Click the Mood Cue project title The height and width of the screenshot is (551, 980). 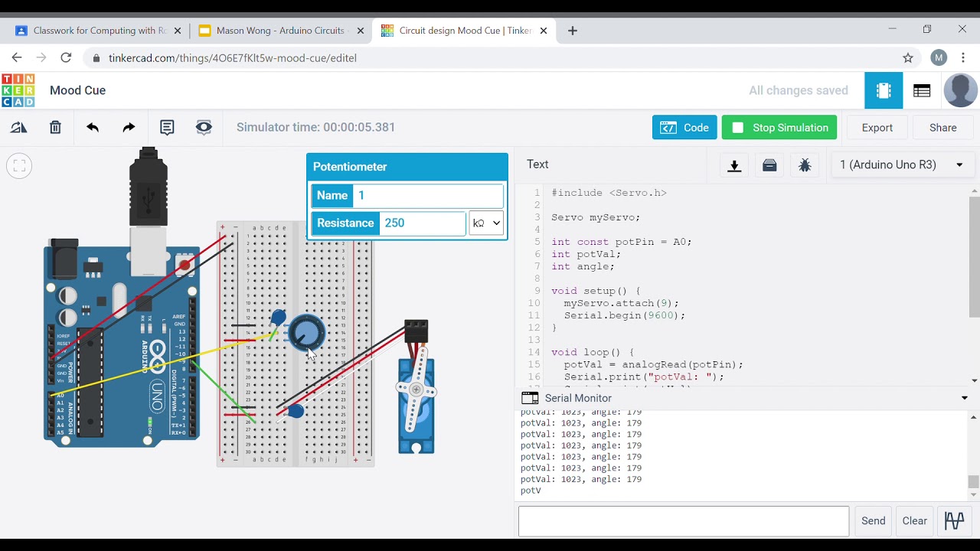[77, 90]
